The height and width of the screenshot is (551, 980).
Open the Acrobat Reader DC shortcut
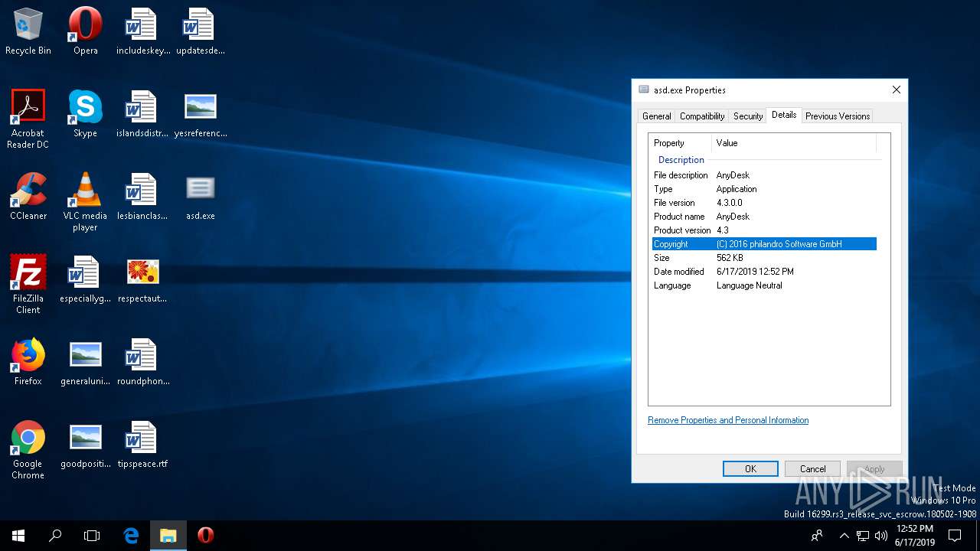(28, 119)
